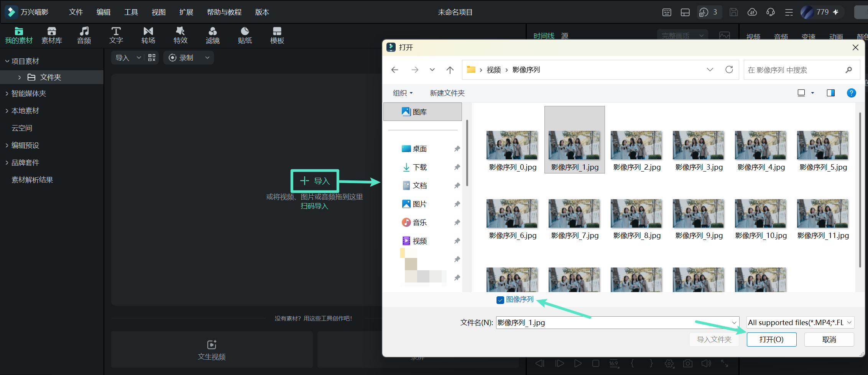Click the 取消 button
Image resolution: width=868 pixels, height=375 pixels.
[x=829, y=339]
